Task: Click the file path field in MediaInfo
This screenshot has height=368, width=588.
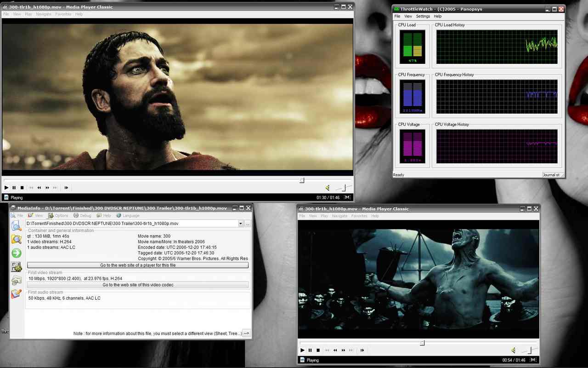Action: (131, 224)
